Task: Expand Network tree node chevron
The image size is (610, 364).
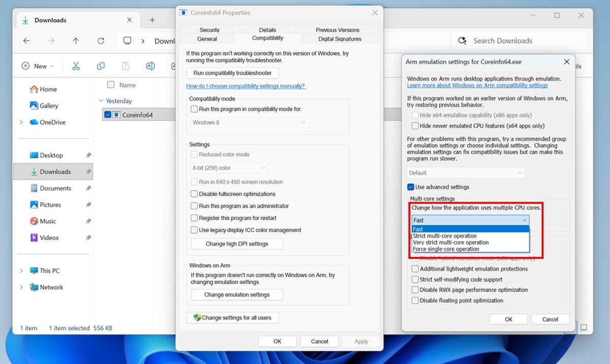Action: click(21, 287)
